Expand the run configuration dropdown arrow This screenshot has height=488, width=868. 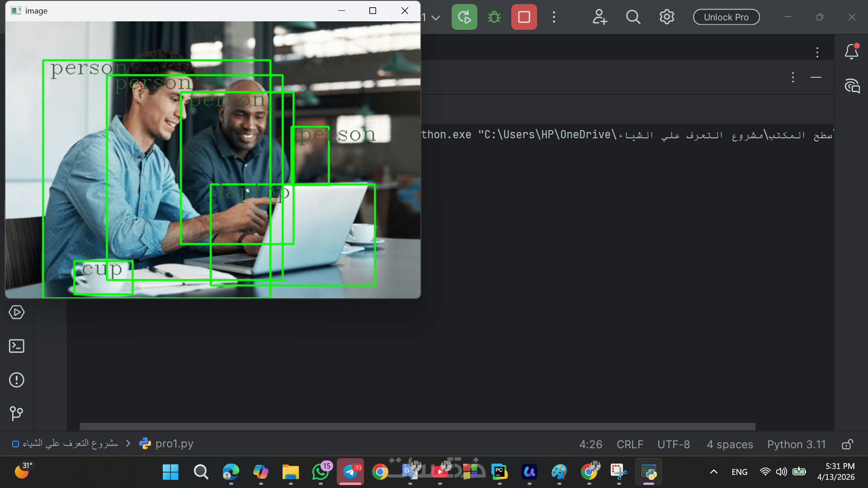coord(436,18)
